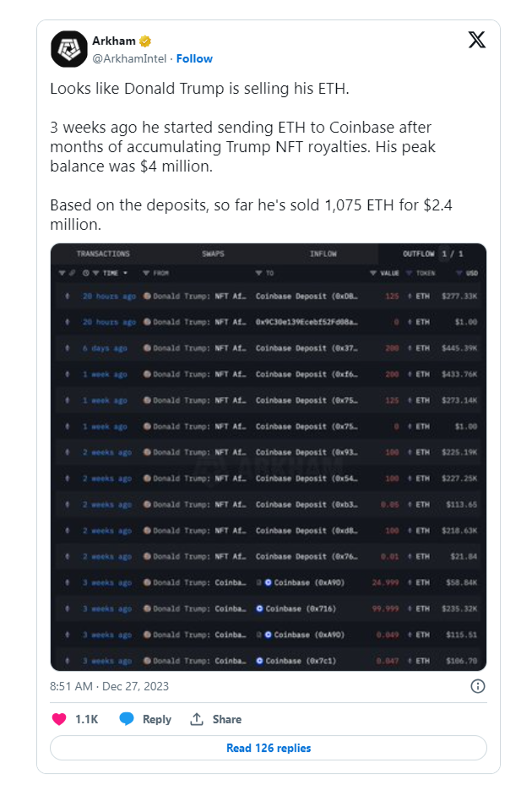Open the VALUE column filter
This screenshot has height=790, width=532.
point(373,274)
